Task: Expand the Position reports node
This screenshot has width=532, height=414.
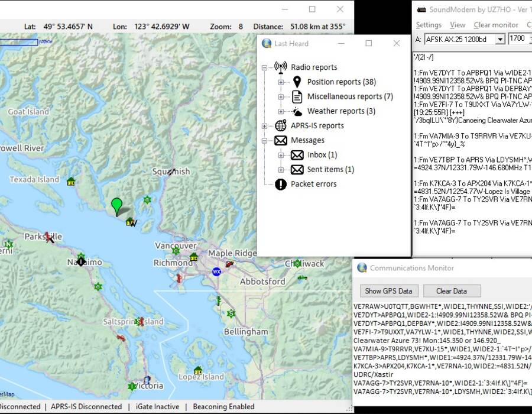Action: [281, 82]
